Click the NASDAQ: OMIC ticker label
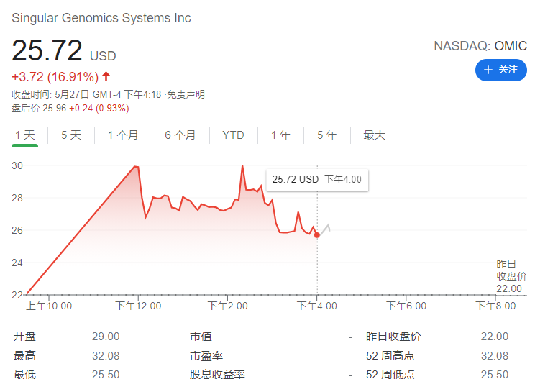The image size is (535, 392). click(x=480, y=46)
